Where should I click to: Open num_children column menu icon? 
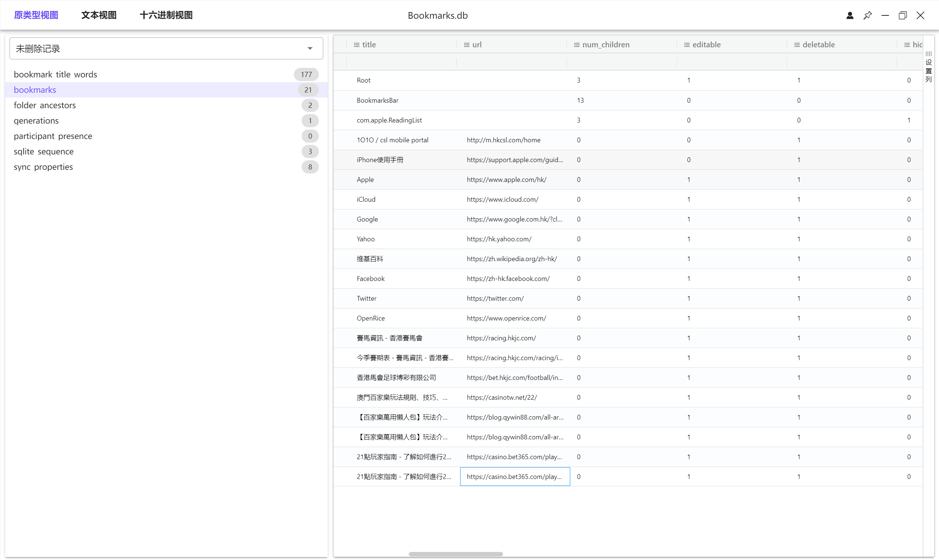tap(576, 44)
